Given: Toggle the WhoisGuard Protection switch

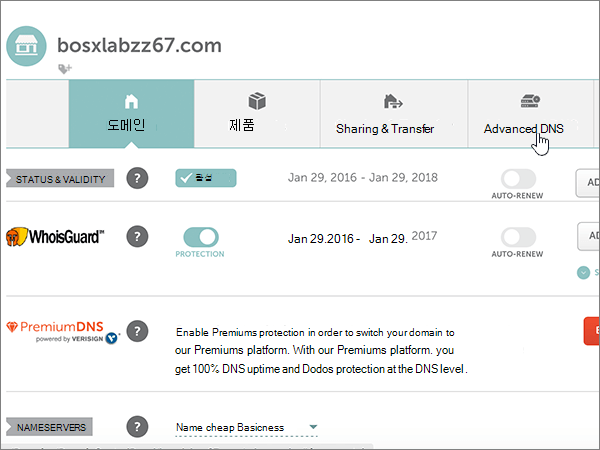Looking at the screenshot, I should click(x=201, y=237).
